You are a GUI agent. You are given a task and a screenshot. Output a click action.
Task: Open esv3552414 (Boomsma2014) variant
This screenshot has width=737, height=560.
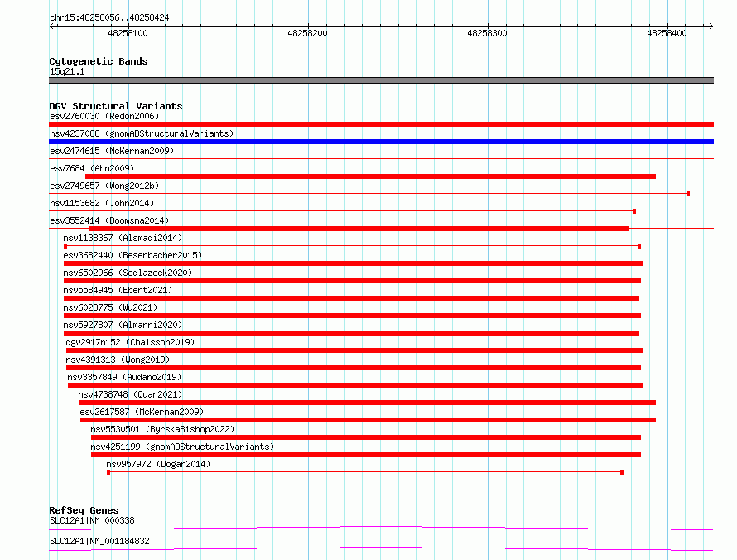[109, 220]
